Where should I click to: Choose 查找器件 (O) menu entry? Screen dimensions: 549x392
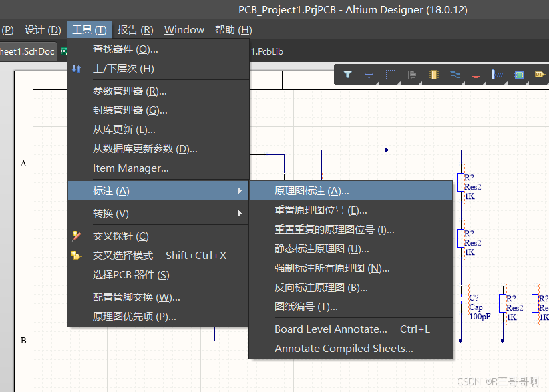point(158,49)
